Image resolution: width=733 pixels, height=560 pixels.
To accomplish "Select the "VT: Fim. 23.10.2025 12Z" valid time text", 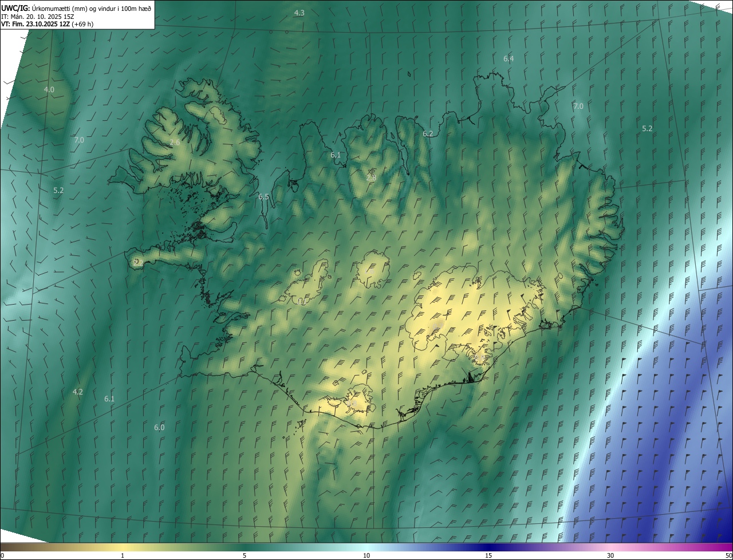I will pos(36,24).
